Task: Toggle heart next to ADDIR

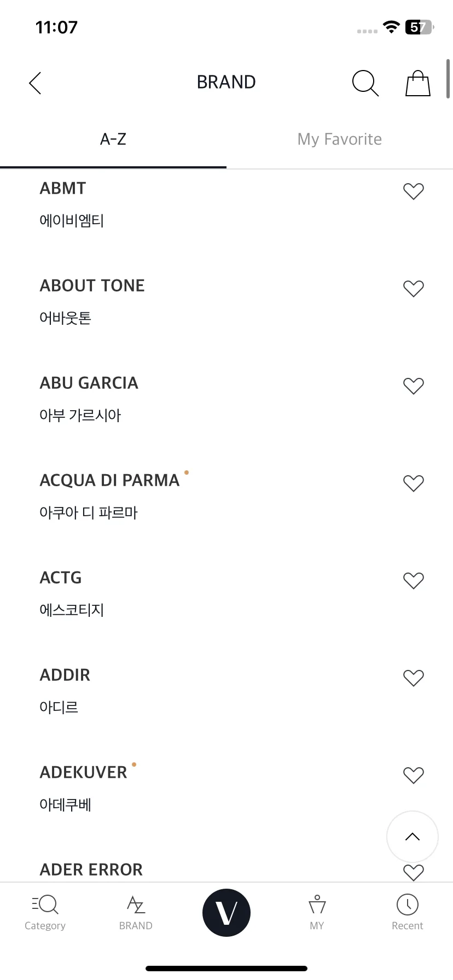Action: click(x=414, y=678)
